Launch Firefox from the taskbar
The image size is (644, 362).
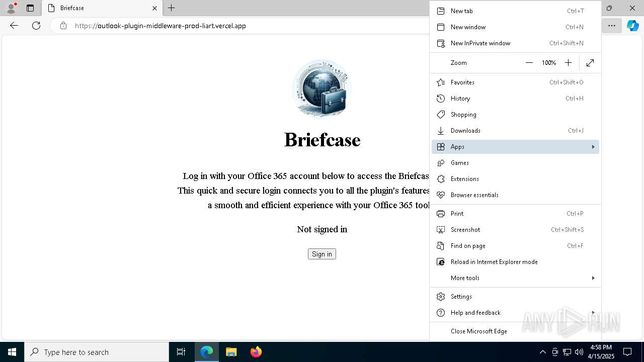(256, 352)
